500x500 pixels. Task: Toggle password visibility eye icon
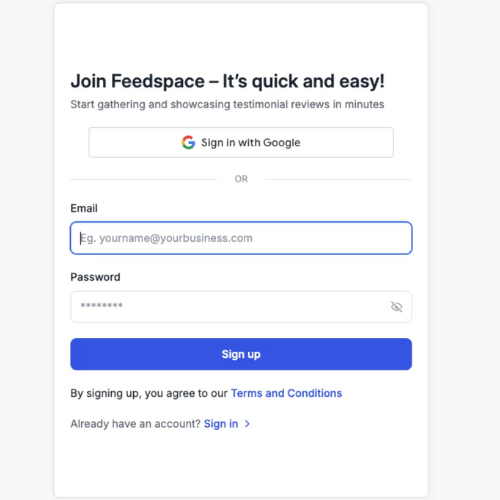[x=396, y=307]
